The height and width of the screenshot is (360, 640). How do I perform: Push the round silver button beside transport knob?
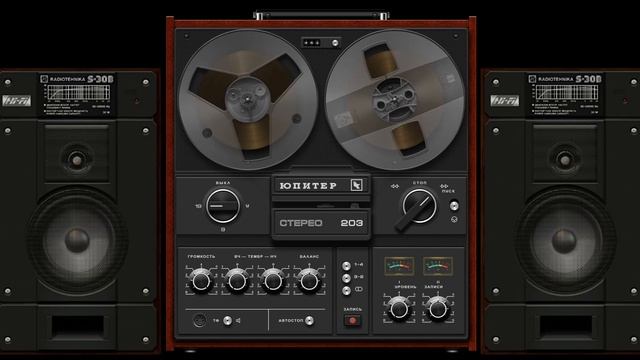[x=454, y=206]
